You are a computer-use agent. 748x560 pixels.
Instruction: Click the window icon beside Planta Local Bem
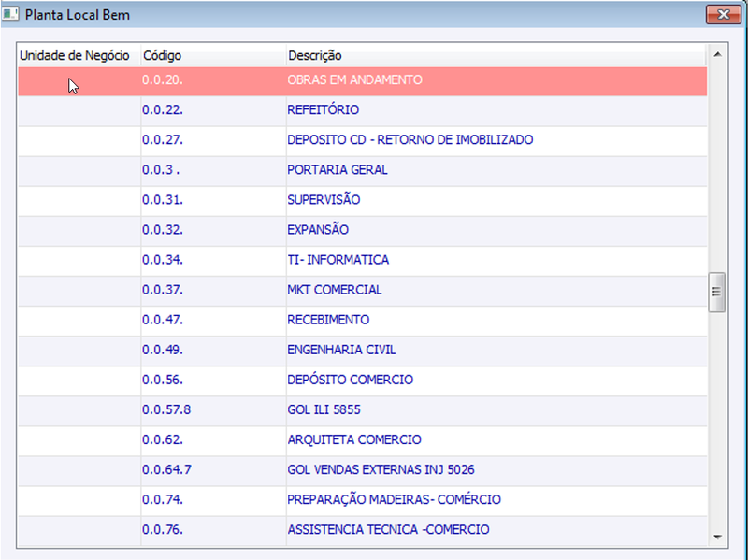(x=10, y=14)
